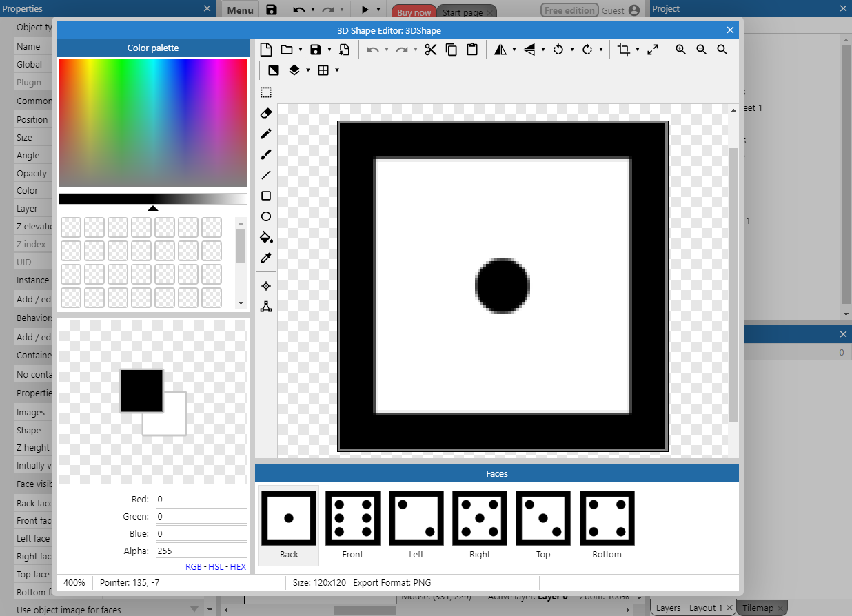This screenshot has width=852, height=616.
Task: Switch color mode to HSL
Action: (216, 567)
